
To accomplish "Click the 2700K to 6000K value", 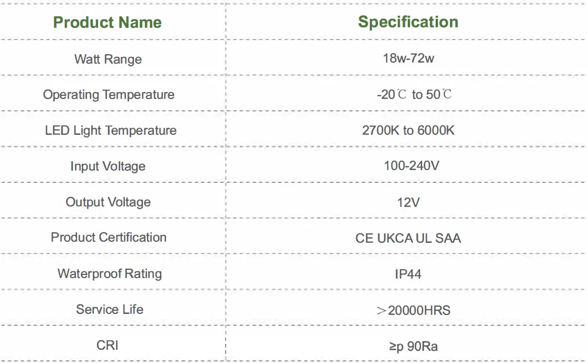I will coord(408,131).
